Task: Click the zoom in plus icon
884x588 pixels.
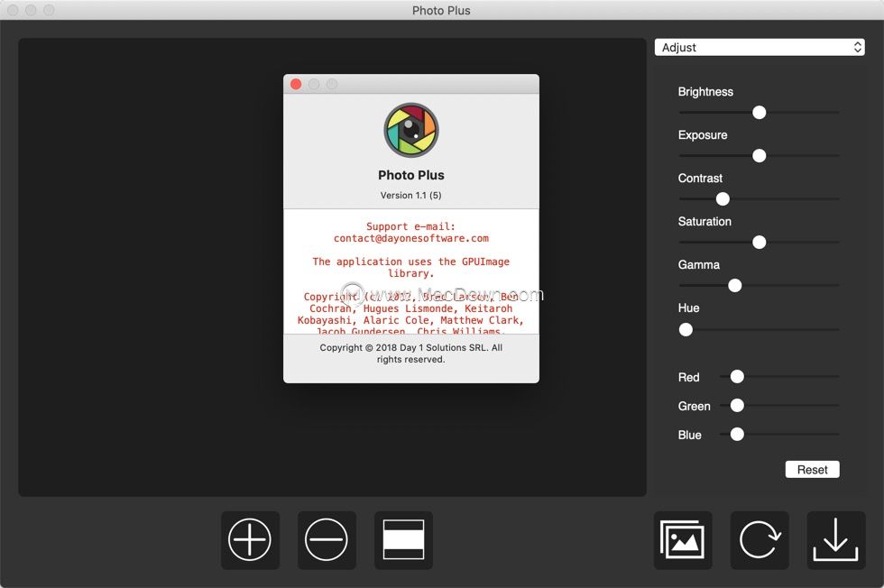Action: tap(250, 539)
